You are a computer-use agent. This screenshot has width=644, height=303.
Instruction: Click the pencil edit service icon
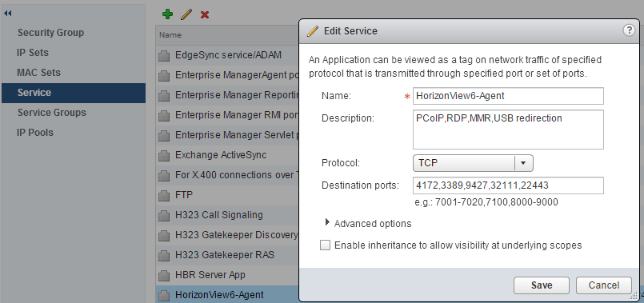click(186, 14)
